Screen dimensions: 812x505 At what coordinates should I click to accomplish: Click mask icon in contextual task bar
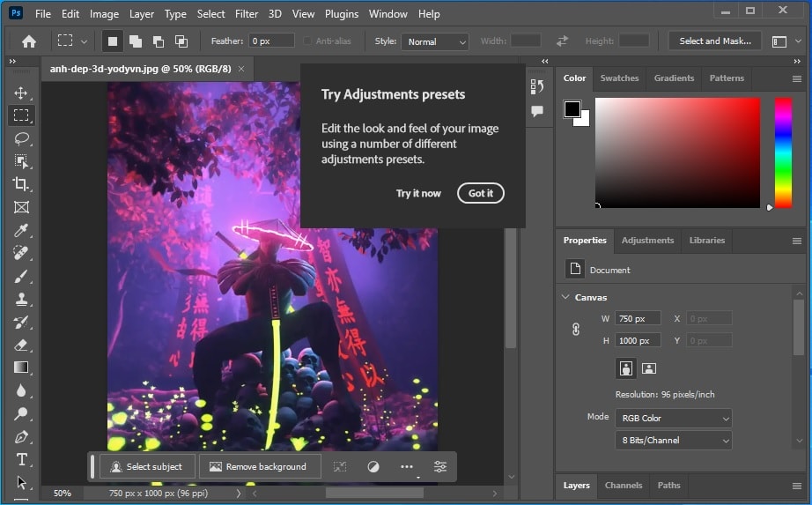373,466
